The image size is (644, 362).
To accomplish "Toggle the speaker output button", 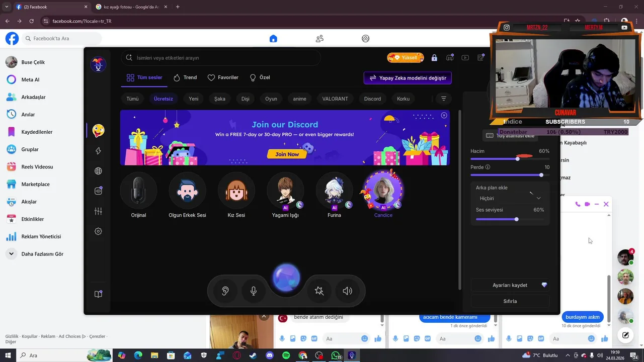I will coord(347,291).
